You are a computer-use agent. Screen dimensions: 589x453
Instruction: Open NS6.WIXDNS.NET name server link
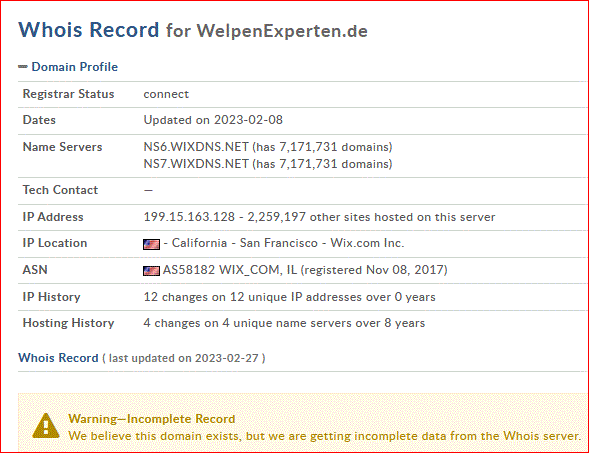(196, 147)
